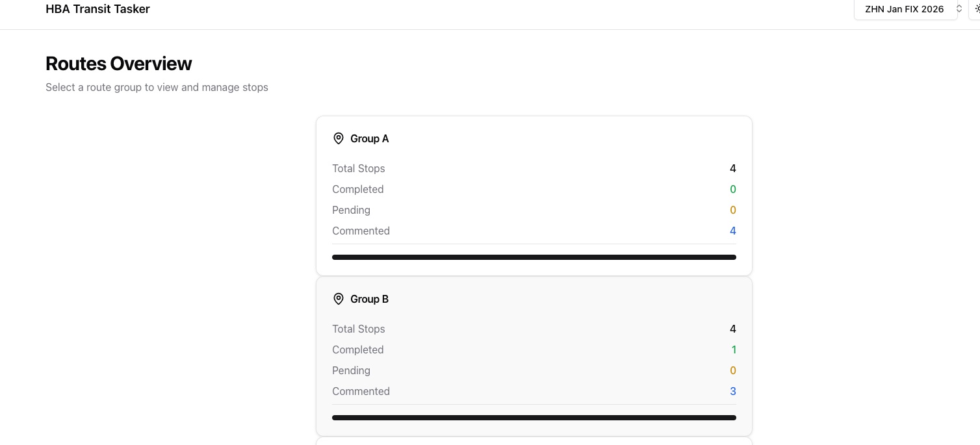Screen dimensions: 980x445
Task: Go to HBA Transit Tasker home
Action: pyautogui.click(x=97, y=9)
